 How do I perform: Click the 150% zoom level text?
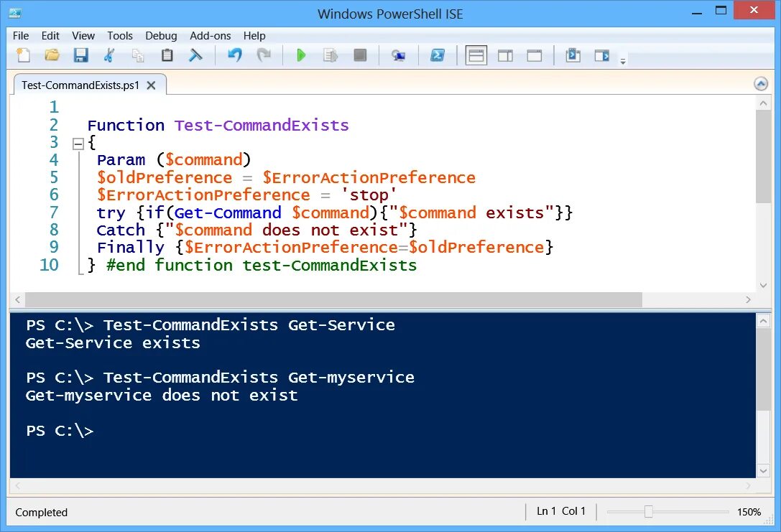pyautogui.click(x=749, y=512)
